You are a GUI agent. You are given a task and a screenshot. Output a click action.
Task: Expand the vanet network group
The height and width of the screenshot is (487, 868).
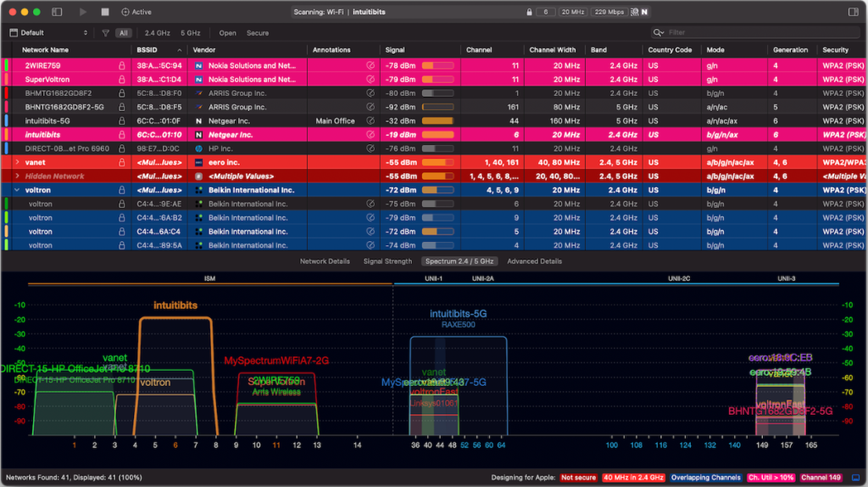tap(17, 161)
